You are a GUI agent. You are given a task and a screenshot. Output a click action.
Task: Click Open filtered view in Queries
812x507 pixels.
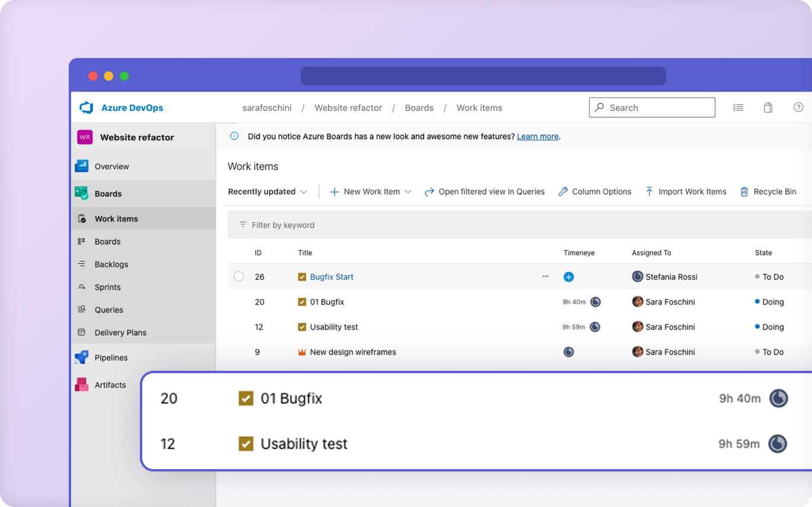tap(484, 192)
